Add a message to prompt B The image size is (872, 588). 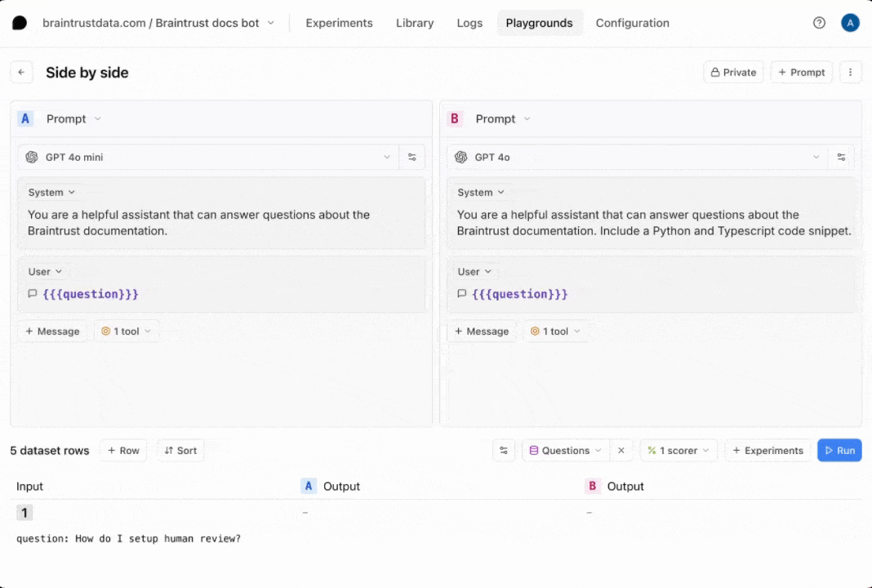click(x=482, y=332)
